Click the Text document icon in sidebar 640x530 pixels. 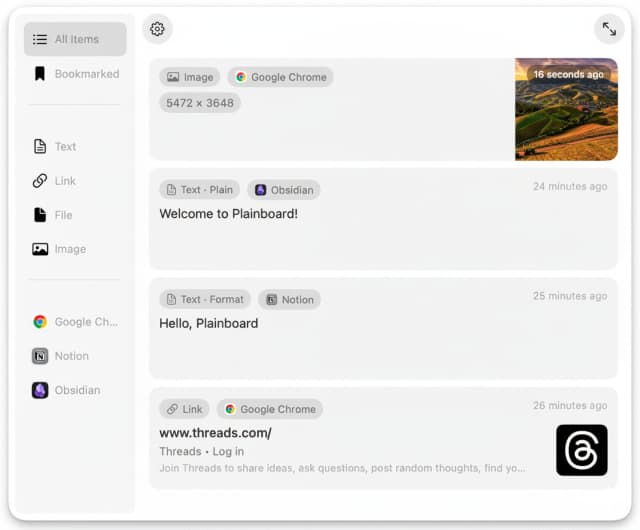point(40,146)
